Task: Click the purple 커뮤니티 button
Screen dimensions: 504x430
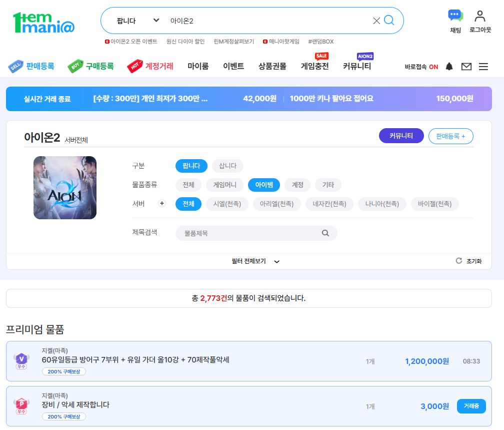Action: tap(401, 136)
